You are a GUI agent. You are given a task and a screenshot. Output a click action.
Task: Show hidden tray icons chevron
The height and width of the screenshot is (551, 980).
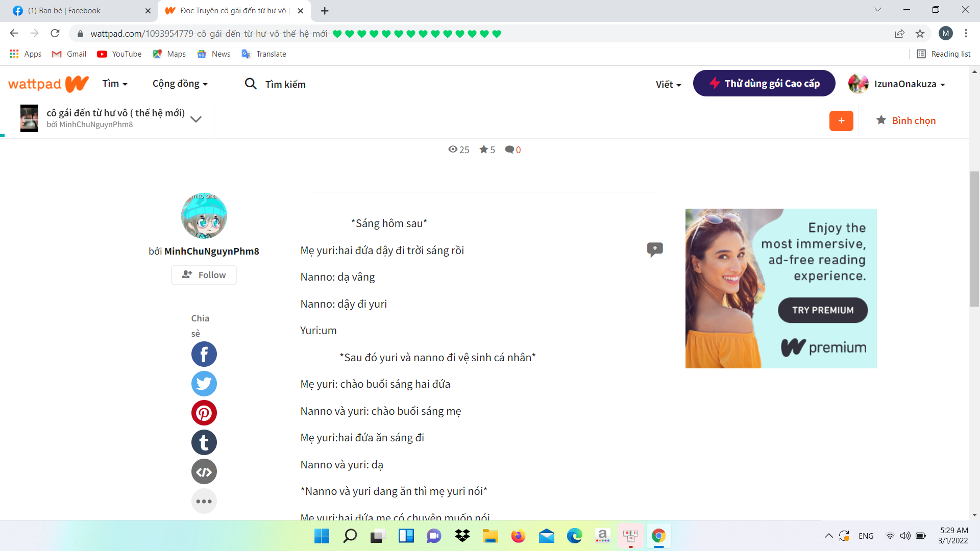828,536
